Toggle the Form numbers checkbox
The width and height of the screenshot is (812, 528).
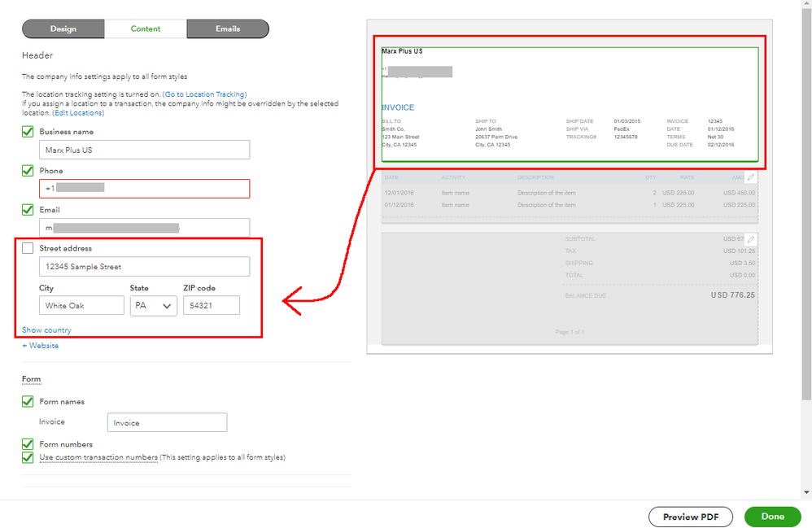pos(28,444)
